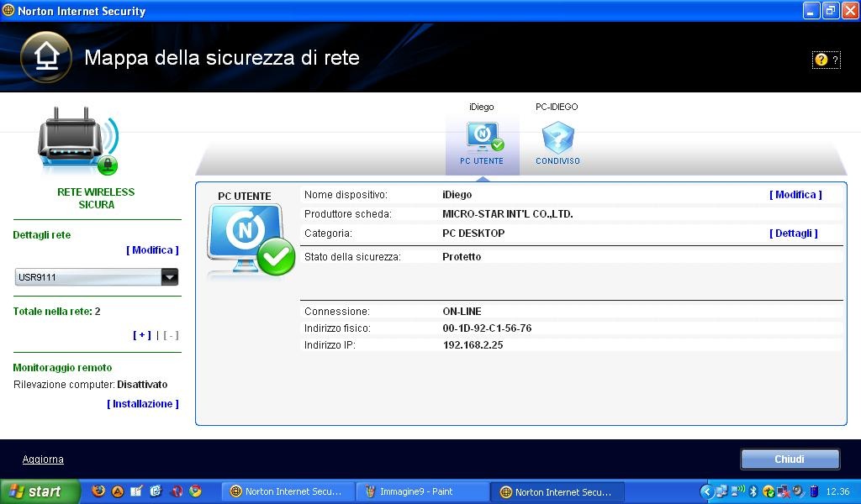Image resolution: width=861 pixels, height=504 pixels.
Task: Click the large PC Utente protected icon
Action: point(250,241)
